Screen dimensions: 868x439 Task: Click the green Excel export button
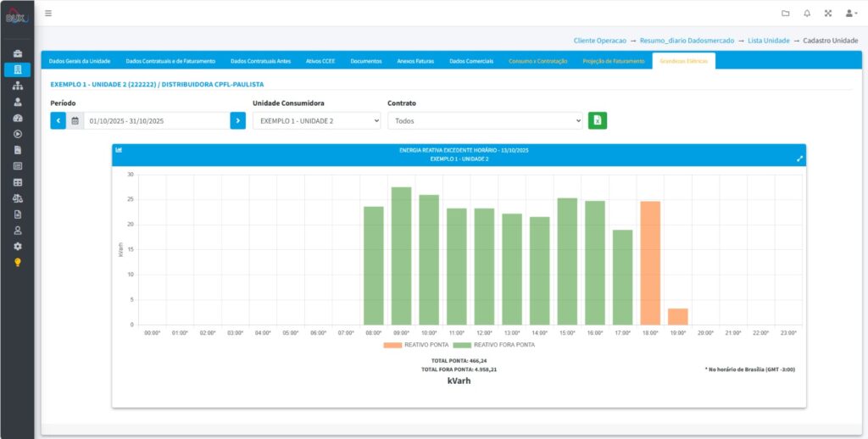click(x=598, y=120)
